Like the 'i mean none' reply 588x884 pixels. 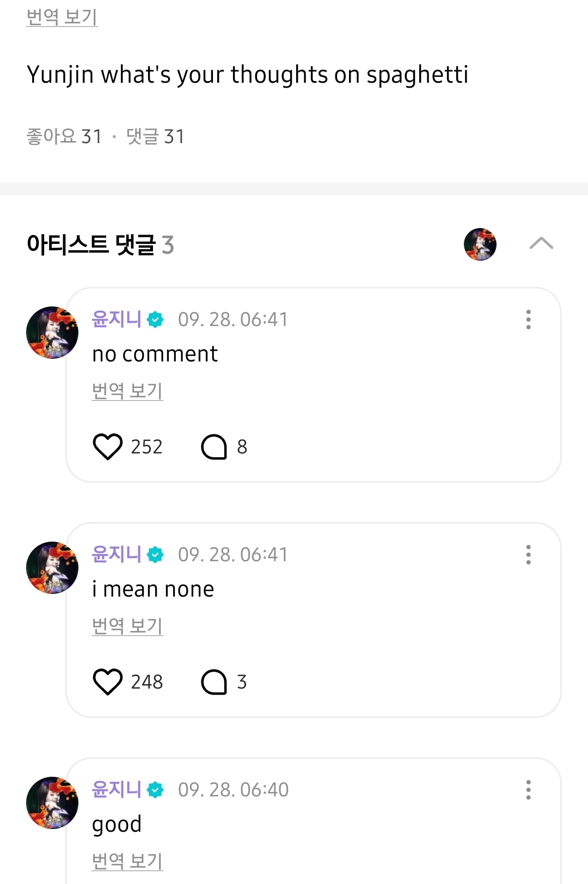point(108,682)
